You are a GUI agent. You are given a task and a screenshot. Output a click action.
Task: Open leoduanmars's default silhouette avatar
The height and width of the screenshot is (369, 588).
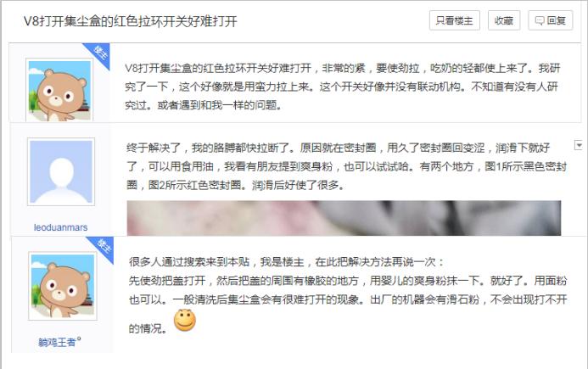(61, 171)
